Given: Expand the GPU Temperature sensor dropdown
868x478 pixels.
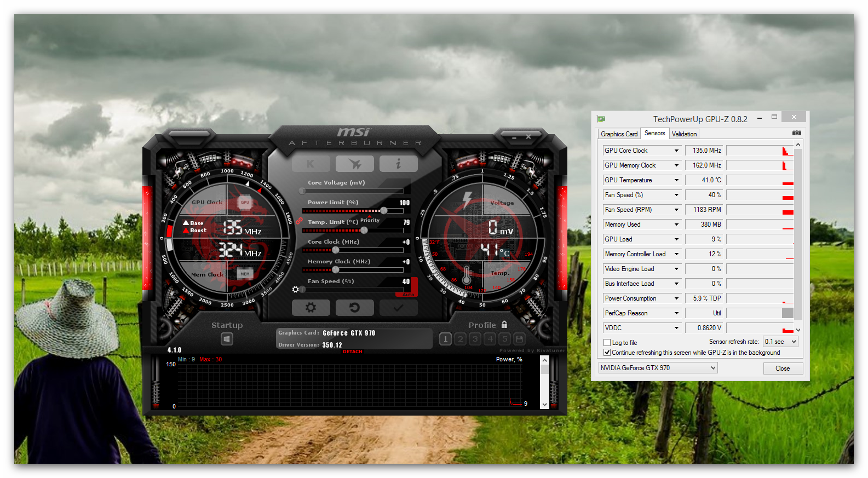Looking at the screenshot, I should point(676,180).
